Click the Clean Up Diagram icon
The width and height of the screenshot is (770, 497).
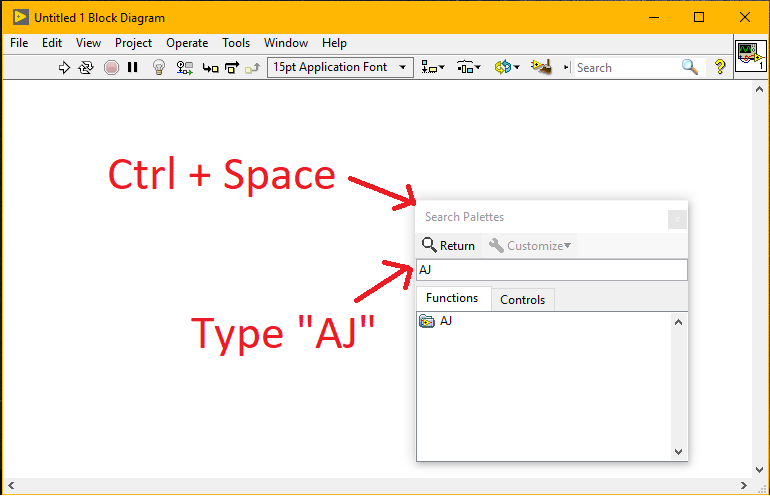[542, 68]
